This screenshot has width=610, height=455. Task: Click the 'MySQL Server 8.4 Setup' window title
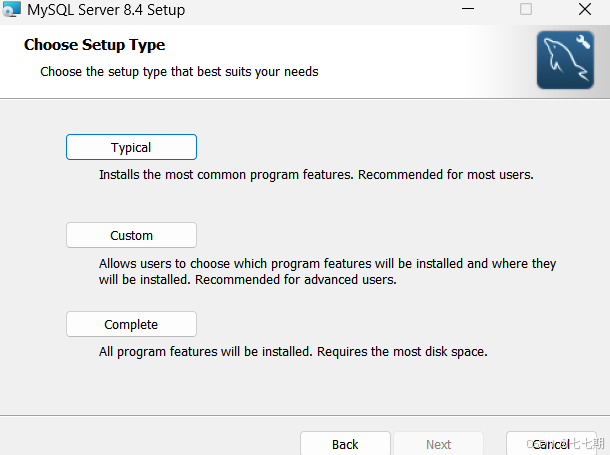(106, 10)
